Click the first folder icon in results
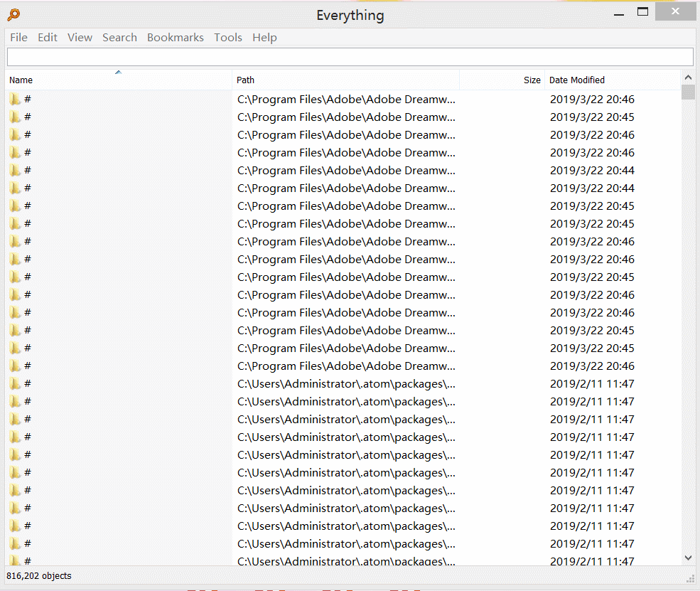Image resolution: width=700 pixels, height=591 pixels. 15,99
